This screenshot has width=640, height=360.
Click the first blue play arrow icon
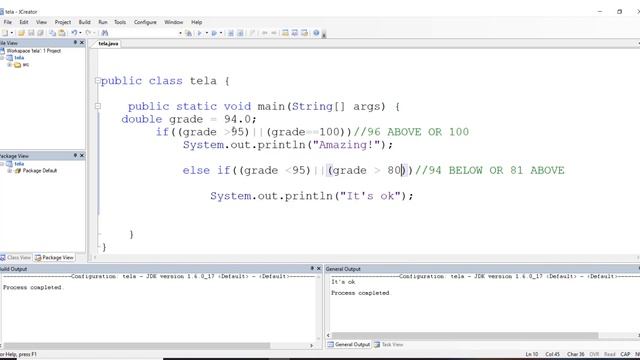coord(200,33)
